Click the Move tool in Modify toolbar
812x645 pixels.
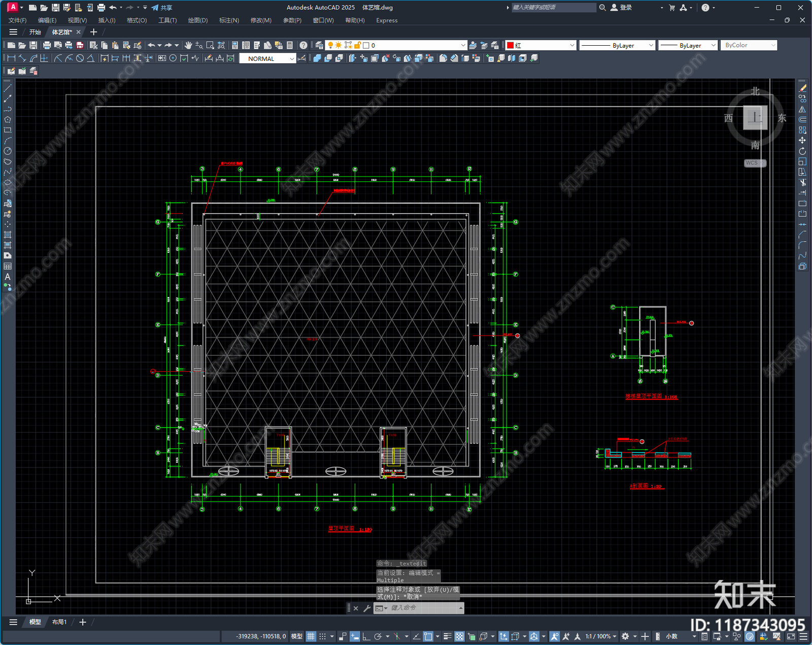tap(802, 140)
